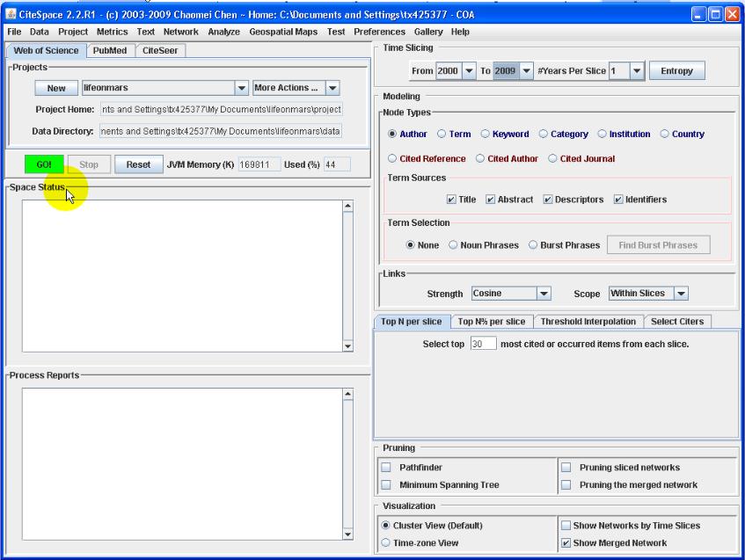Select Time-zone View visualization
The width and height of the screenshot is (745, 560).
coord(385,543)
